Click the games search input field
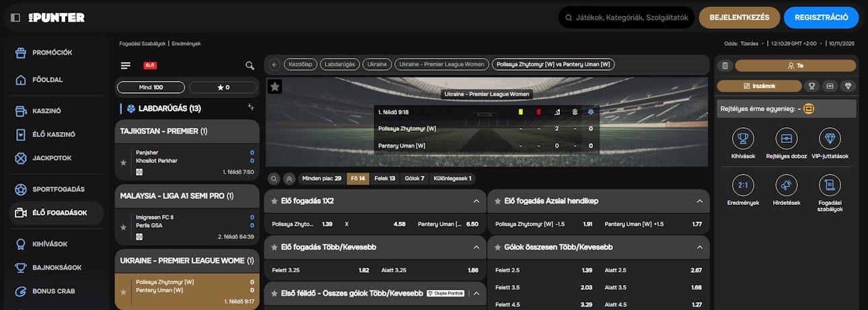This screenshot has width=868, height=310. [631, 18]
